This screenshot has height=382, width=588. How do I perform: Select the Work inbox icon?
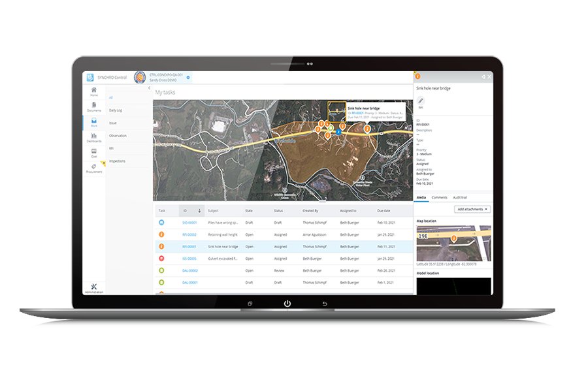[x=94, y=121]
